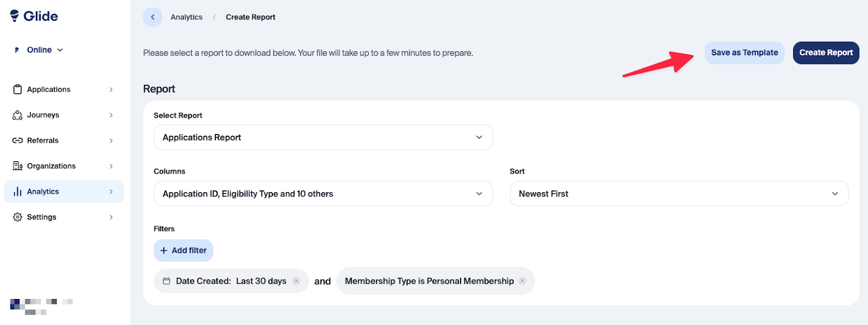
Task: Remove the Membership Type filter chip
Action: (x=522, y=281)
